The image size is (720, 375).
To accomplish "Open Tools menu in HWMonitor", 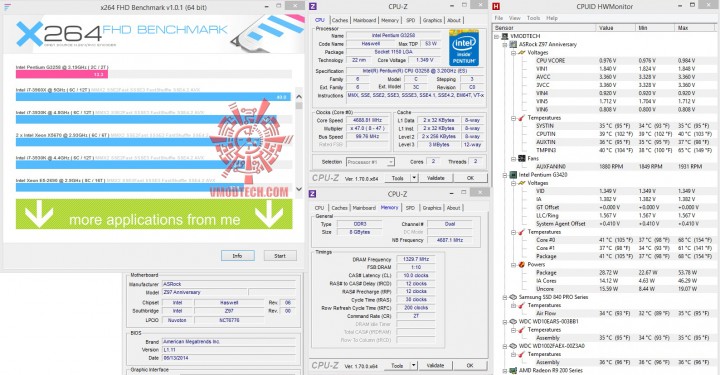I will pyautogui.click(x=533, y=18).
